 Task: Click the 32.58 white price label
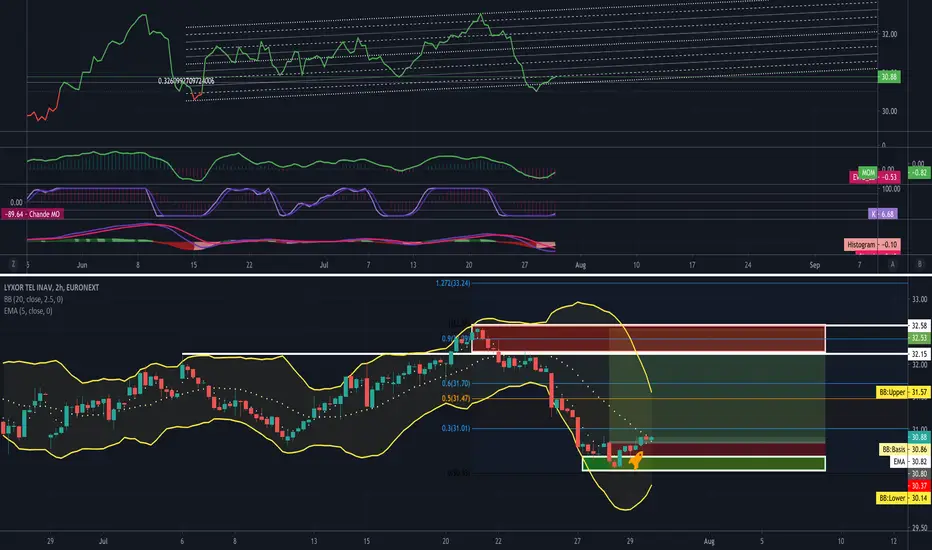click(919, 326)
